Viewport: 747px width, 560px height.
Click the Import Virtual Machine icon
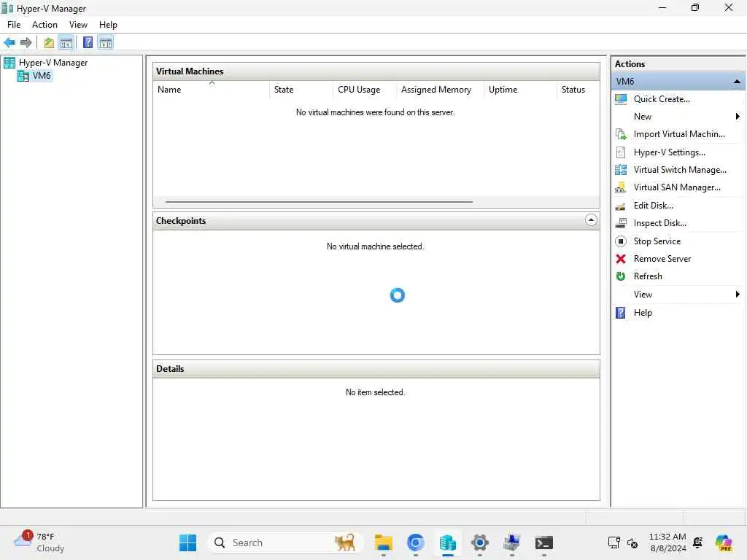621,134
